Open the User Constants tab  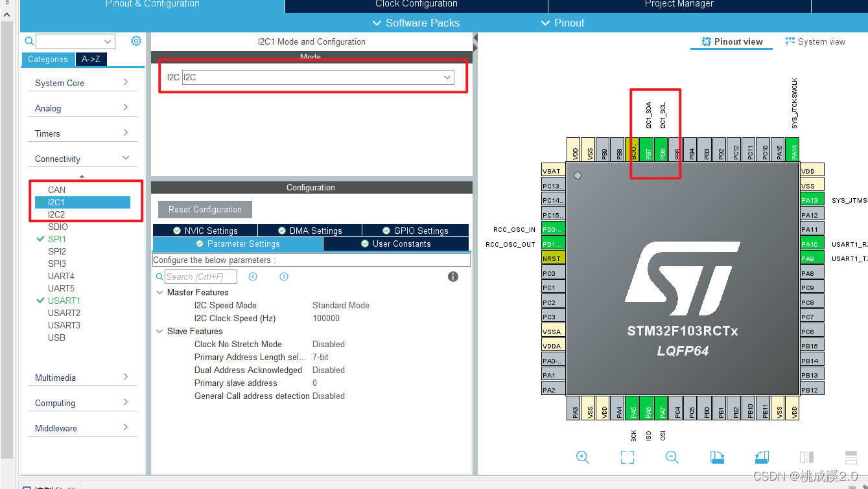tap(395, 244)
